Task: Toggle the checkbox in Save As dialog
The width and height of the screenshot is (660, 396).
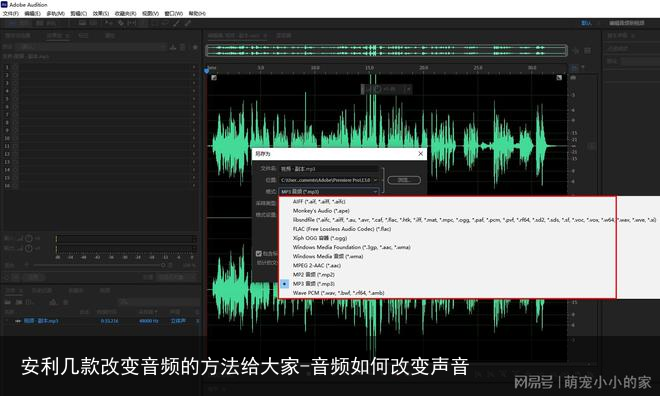Action: 258,253
